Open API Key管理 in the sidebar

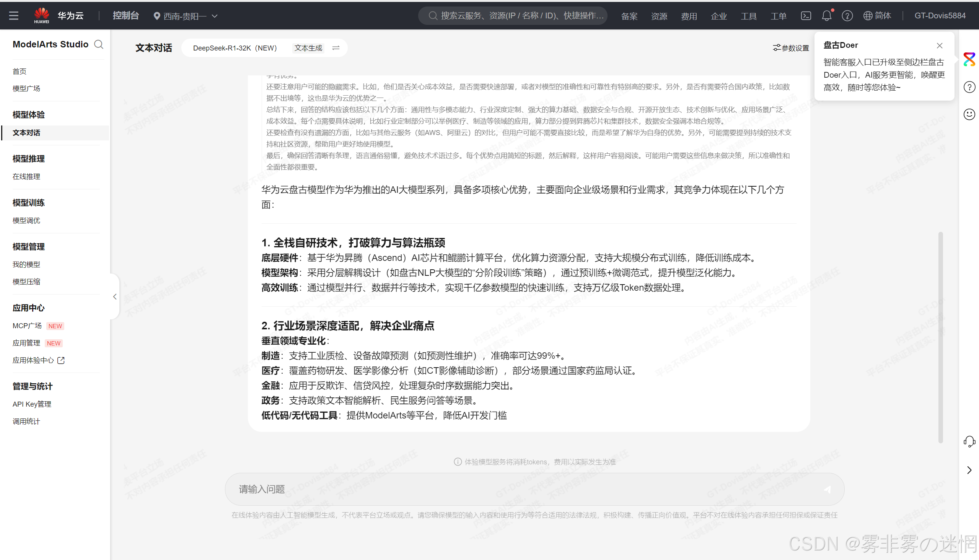click(31, 404)
